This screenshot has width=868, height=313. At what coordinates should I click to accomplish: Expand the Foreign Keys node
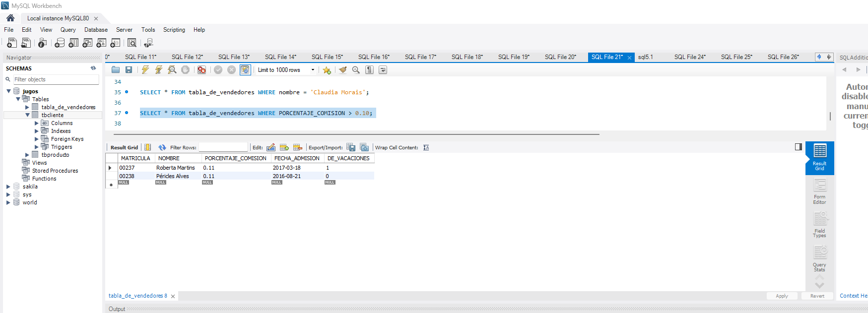[37, 139]
